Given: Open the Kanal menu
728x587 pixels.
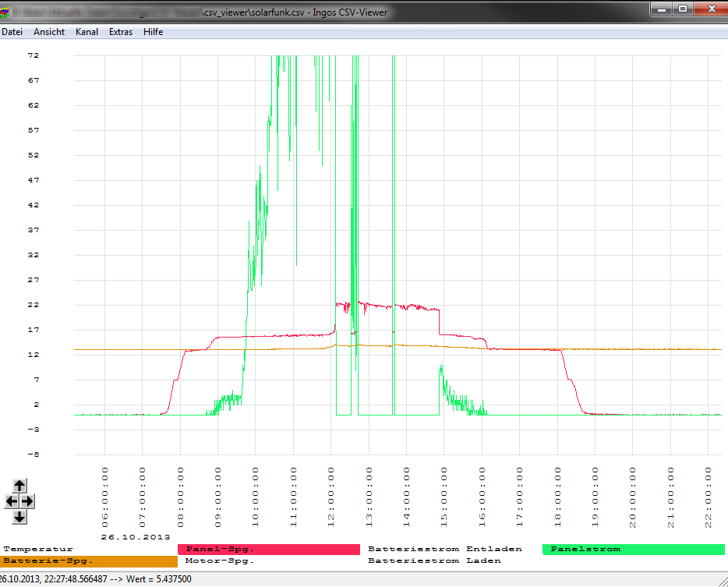Looking at the screenshot, I should pos(87,32).
